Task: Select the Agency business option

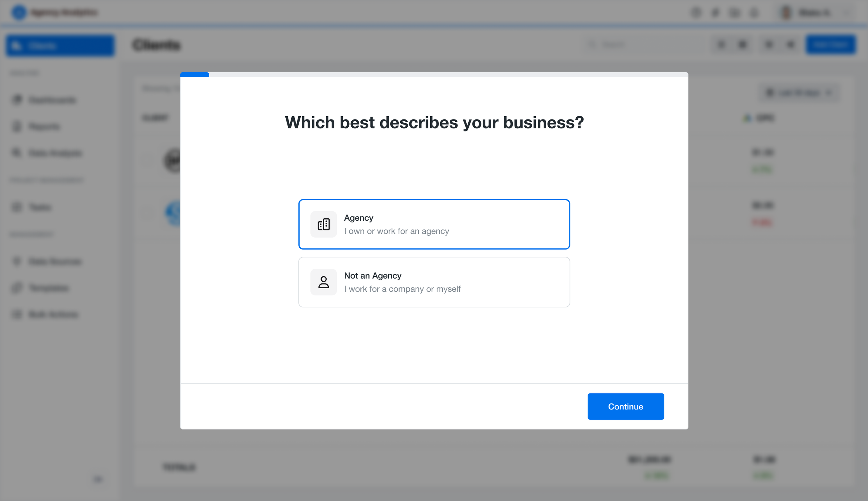Action: click(x=434, y=224)
